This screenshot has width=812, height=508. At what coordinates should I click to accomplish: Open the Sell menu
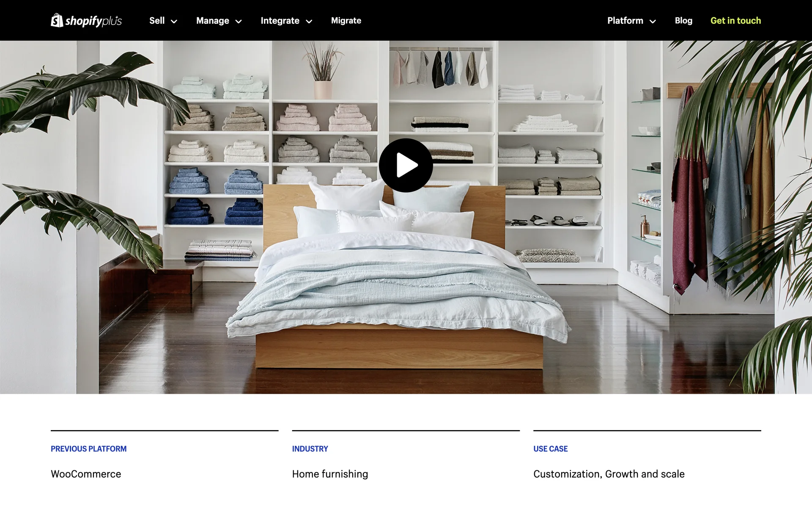pos(157,21)
